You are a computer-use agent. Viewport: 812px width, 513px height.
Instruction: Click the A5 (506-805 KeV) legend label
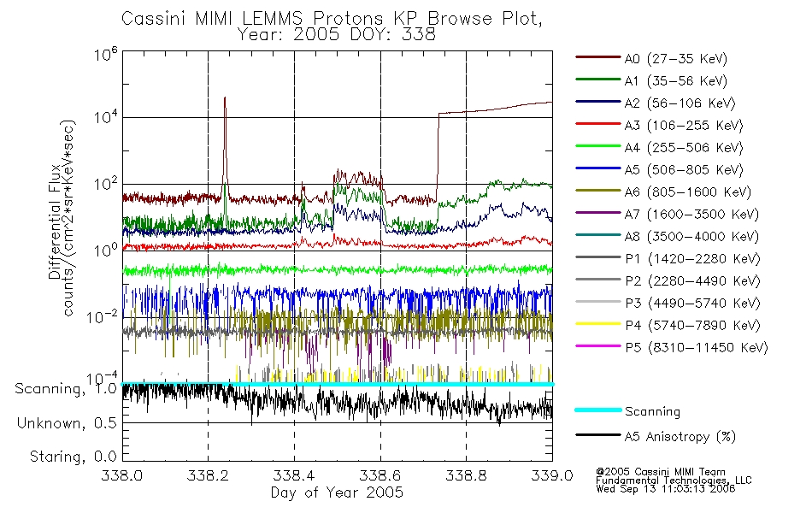pos(684,170)
